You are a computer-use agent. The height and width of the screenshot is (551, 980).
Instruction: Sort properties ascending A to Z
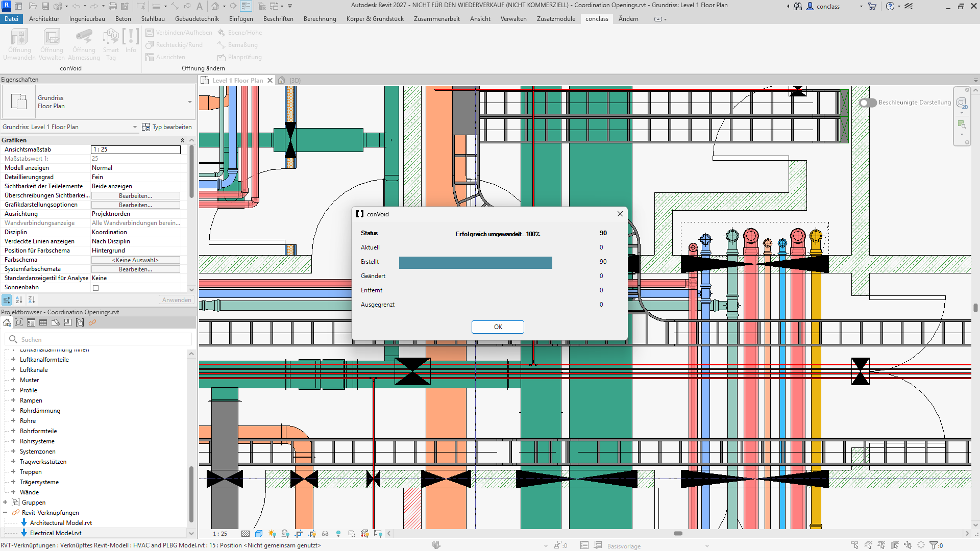[x=19, y=300]
